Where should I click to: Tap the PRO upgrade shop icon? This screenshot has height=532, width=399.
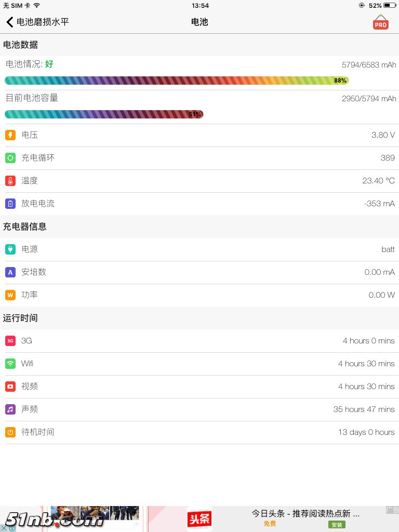[x=380, y=22]
